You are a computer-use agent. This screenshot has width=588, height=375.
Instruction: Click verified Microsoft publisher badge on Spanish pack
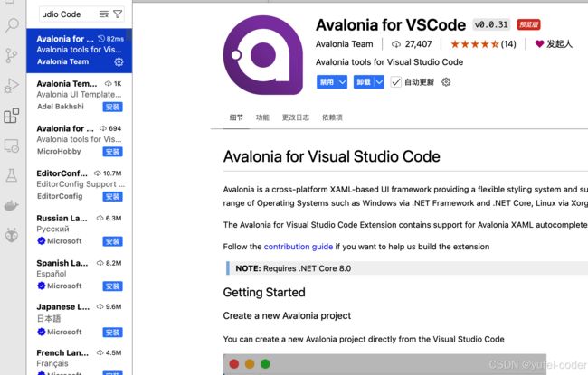click(42, 286)
